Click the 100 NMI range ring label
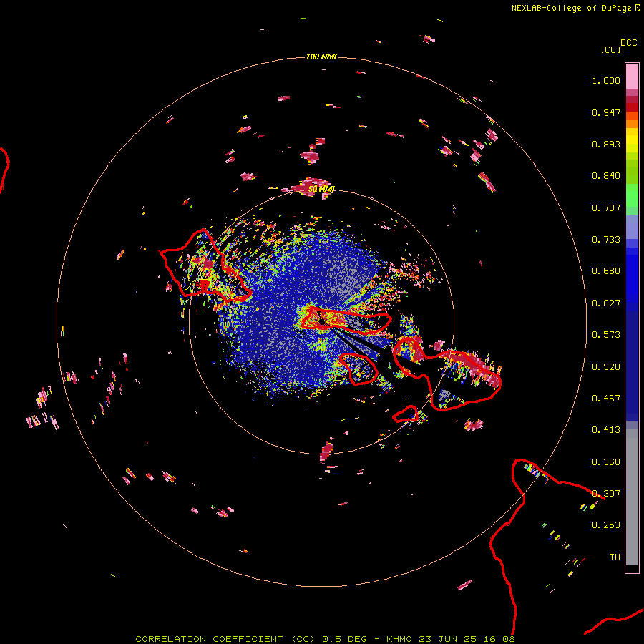Viewport: 644px width, 644px height. point(321,57)
